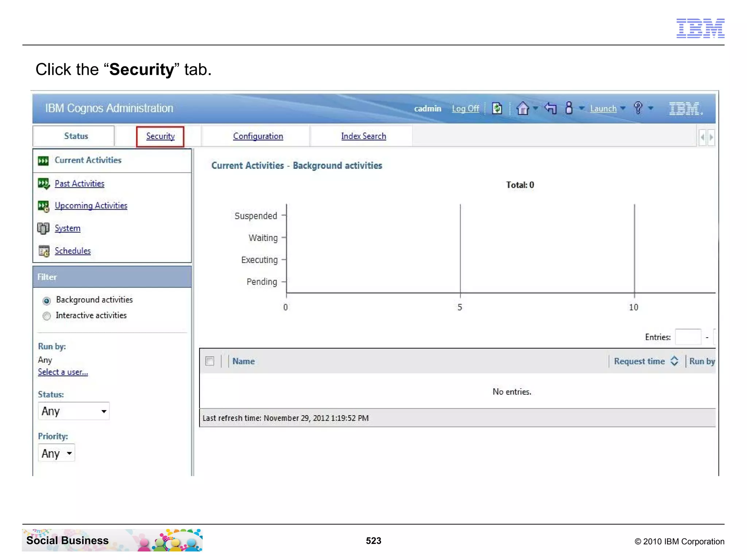The width and height of the screenshot is (747, 560).
Task: Click the Name column header
Action: coord(244,361)
